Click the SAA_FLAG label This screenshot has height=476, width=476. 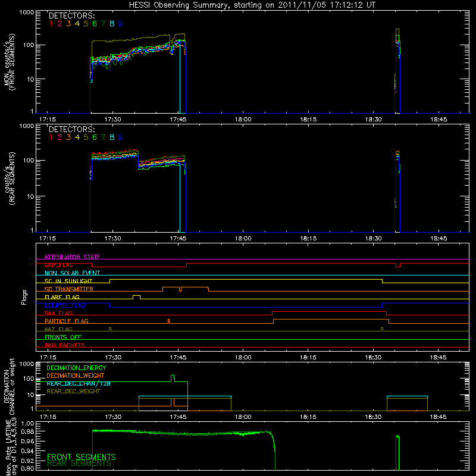58,313
